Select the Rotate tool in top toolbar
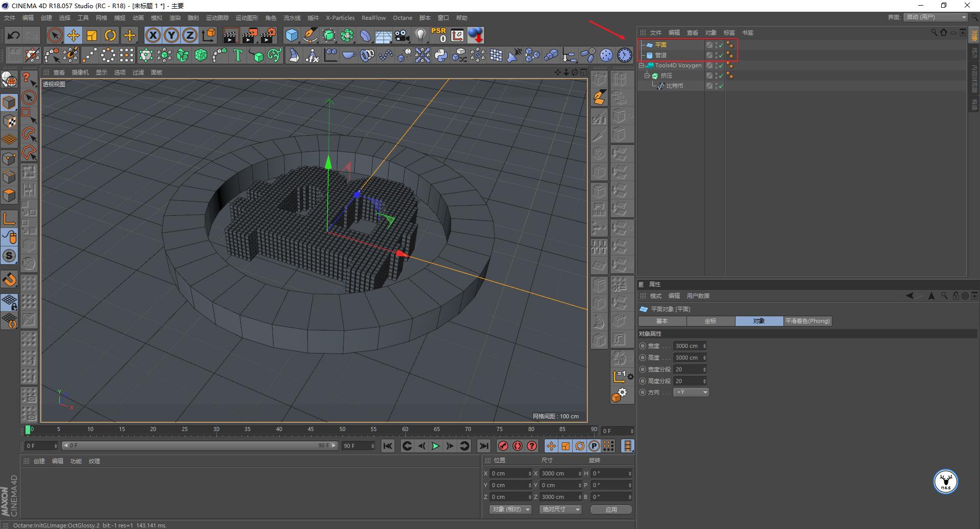Viewport: 980px width, 529px height. (110, 35)
